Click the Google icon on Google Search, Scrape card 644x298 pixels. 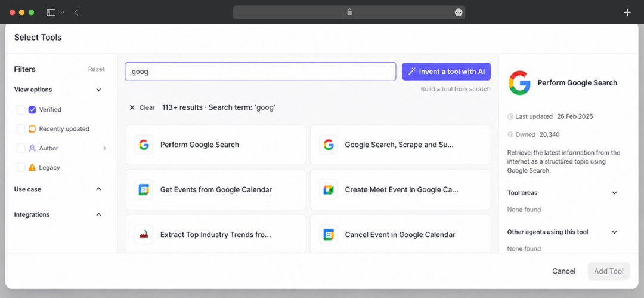[328, 145]
